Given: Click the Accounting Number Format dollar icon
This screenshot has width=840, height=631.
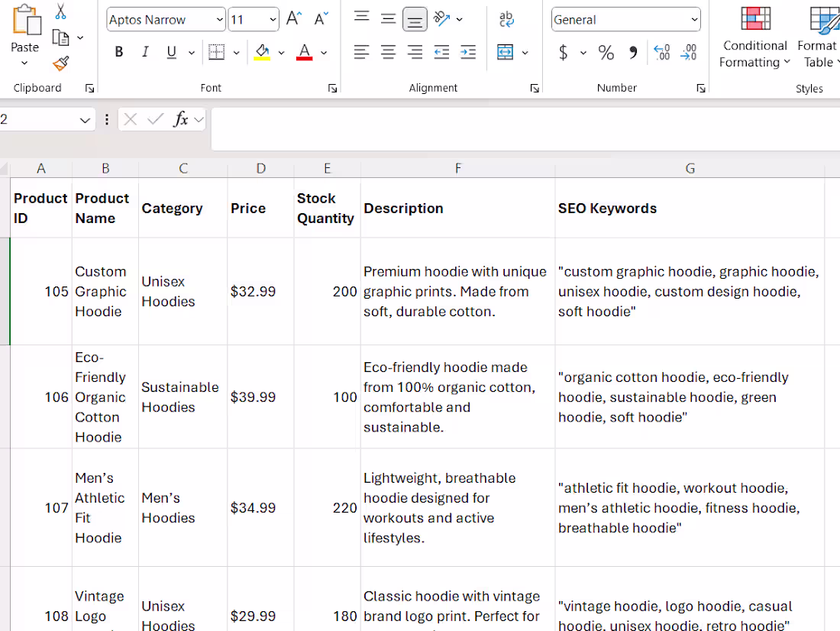Looking at the screenshot, I should point(562,52).
